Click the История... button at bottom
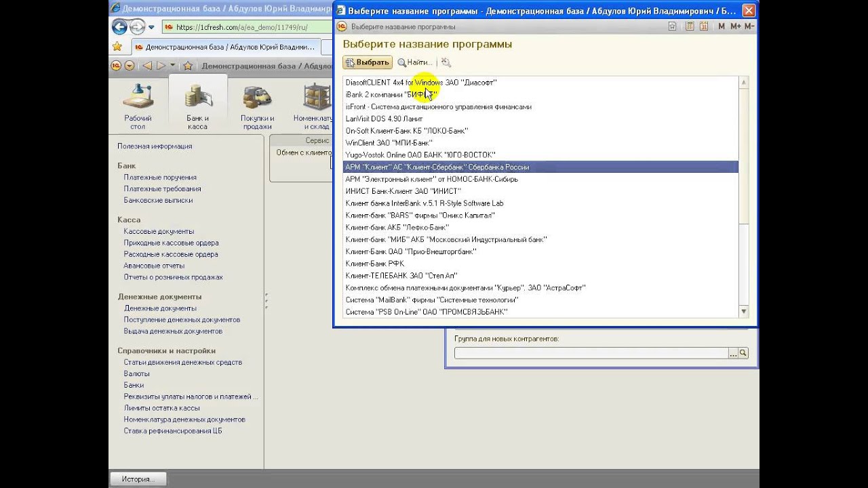868x488 pixels. pyautogui.click(x=138, y=479)
